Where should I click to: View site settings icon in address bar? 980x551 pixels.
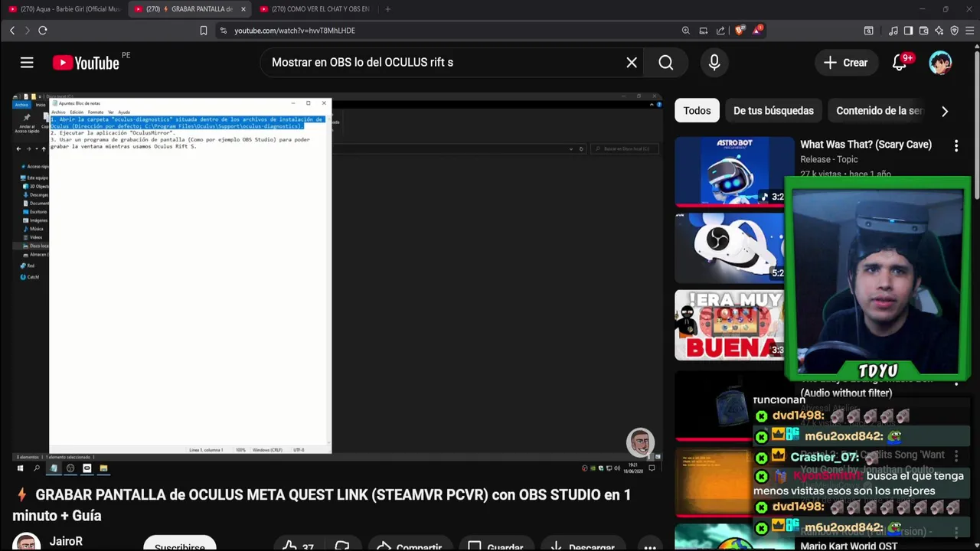223,31
